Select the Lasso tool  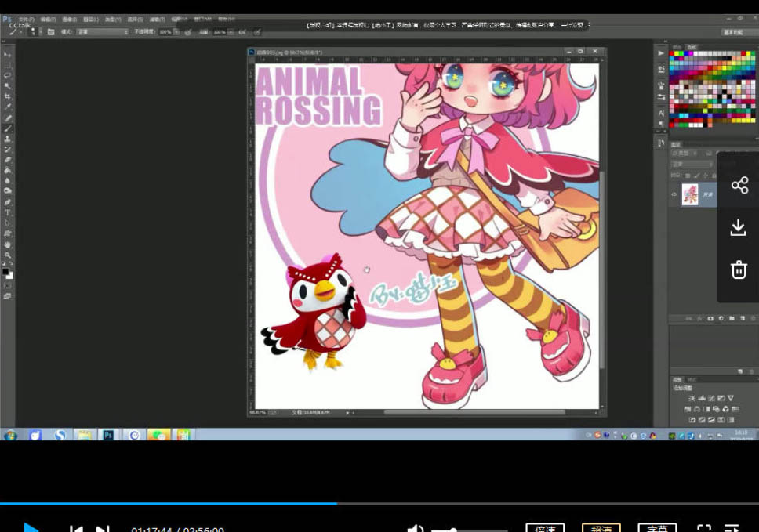coord(7,76)
